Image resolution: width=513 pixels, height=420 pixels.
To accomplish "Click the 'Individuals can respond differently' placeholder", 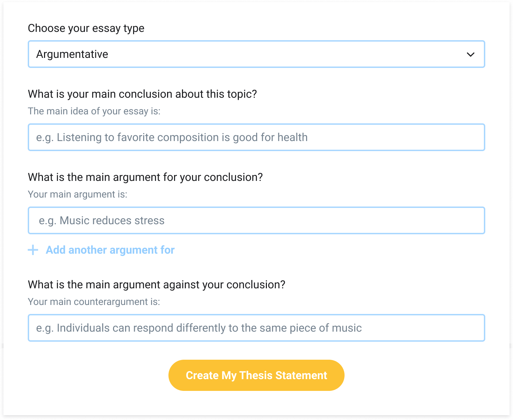I will click(x=199, y=328).
